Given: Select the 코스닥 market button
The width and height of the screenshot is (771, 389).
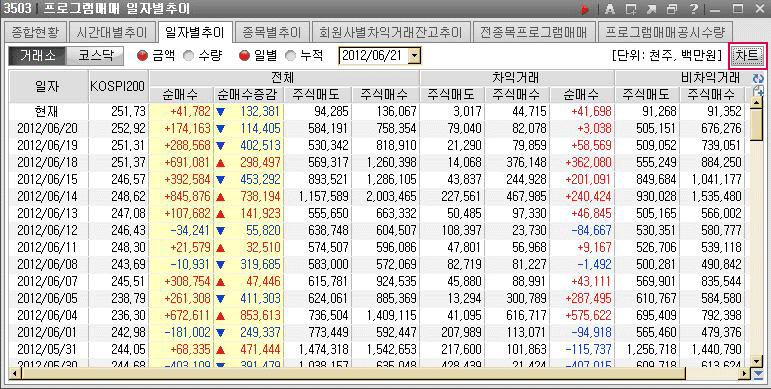Looking at the screenshot, I should point(95,56).
